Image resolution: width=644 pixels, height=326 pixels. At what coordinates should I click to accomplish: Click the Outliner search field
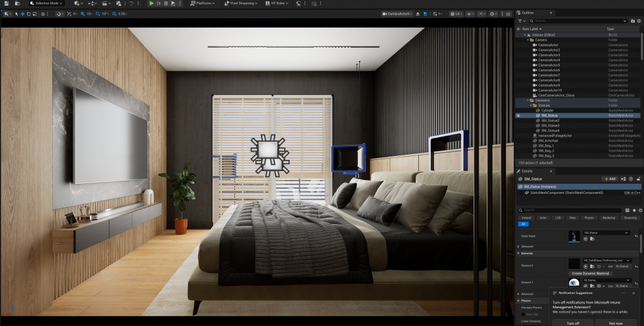click(x=579, y=21)
